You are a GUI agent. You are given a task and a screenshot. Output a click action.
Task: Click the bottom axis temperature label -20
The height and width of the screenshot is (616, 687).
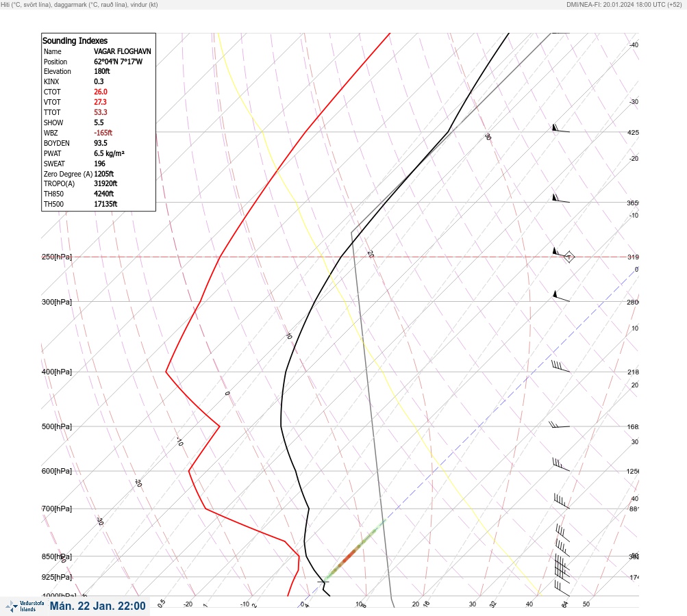point(188,604)
